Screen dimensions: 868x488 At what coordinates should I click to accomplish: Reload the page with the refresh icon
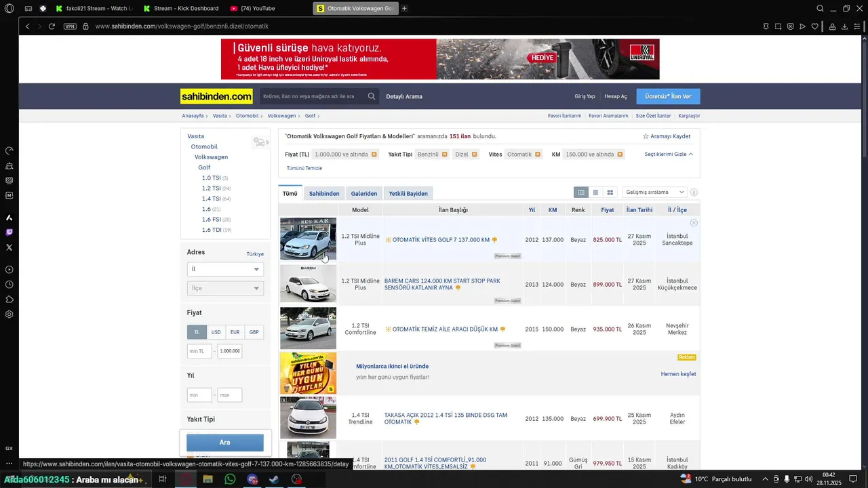point(52,26)
